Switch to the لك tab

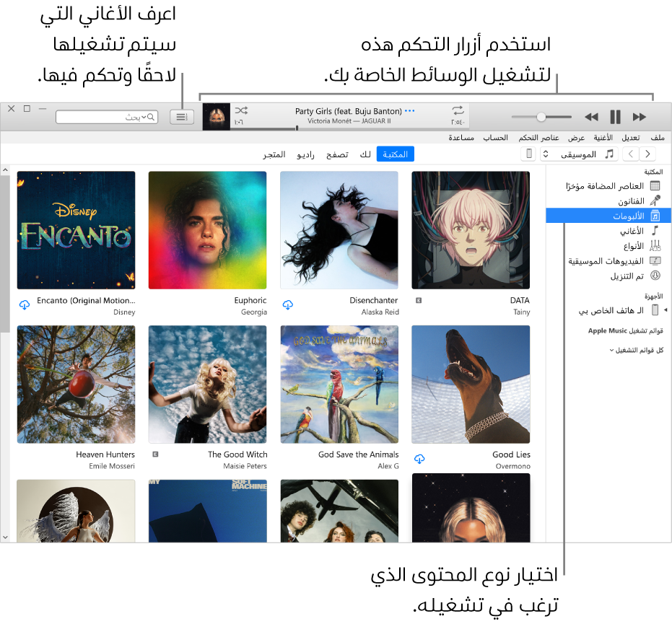[365, 154]
